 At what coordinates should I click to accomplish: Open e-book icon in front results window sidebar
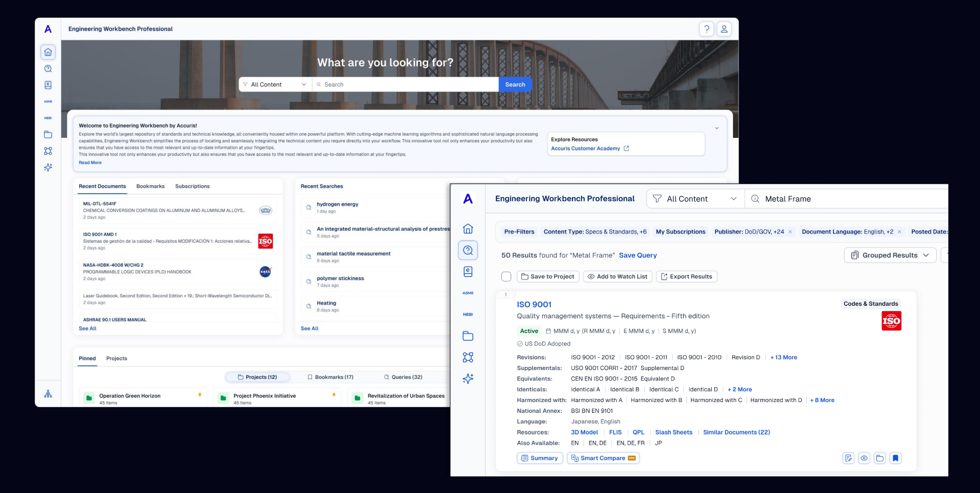(x=468, y=271)
